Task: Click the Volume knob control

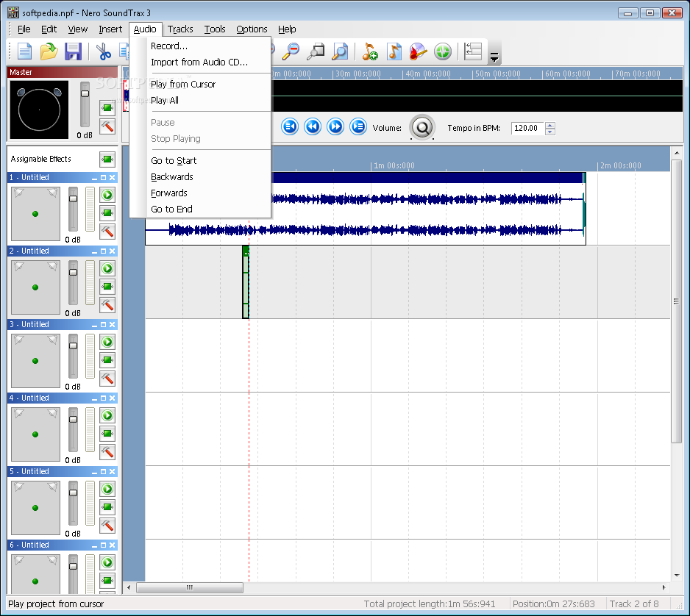Action: (x=422, y=127)
